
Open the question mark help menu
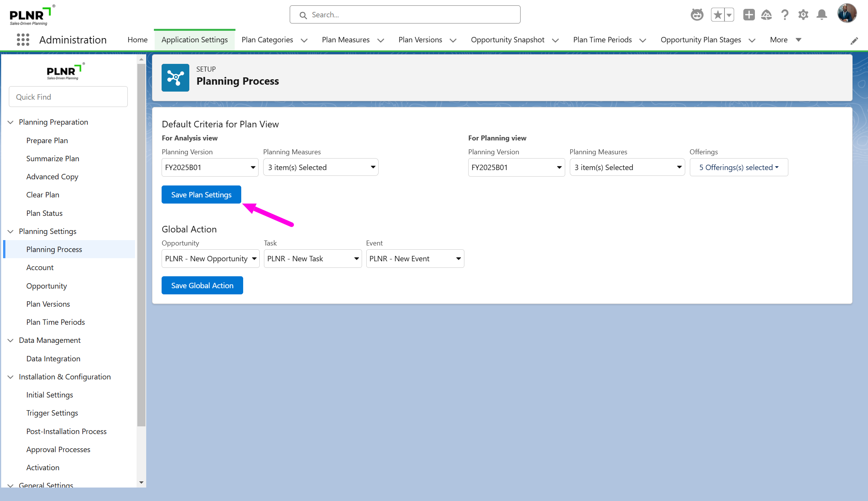pyautogui.click(x=785, y=15)
